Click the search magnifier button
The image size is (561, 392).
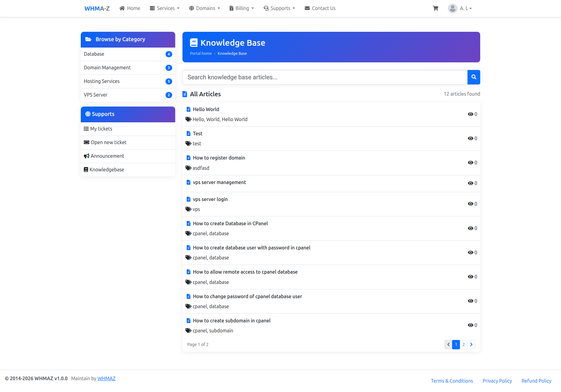pos(474,77)
